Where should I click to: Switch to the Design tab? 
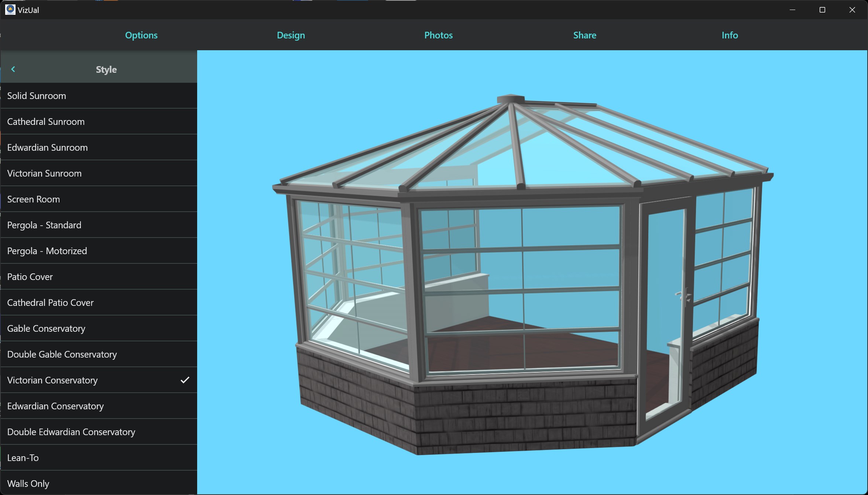click(x=291, y=35)
